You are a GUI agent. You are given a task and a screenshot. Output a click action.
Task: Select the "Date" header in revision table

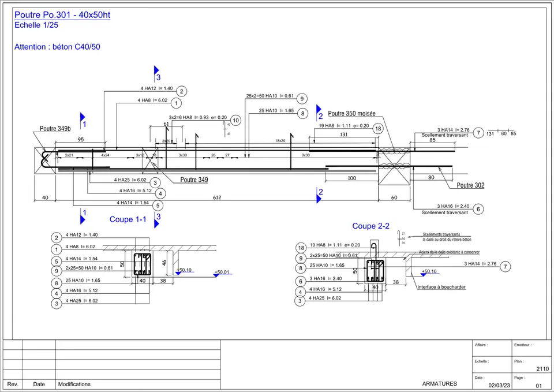[39, 384]
